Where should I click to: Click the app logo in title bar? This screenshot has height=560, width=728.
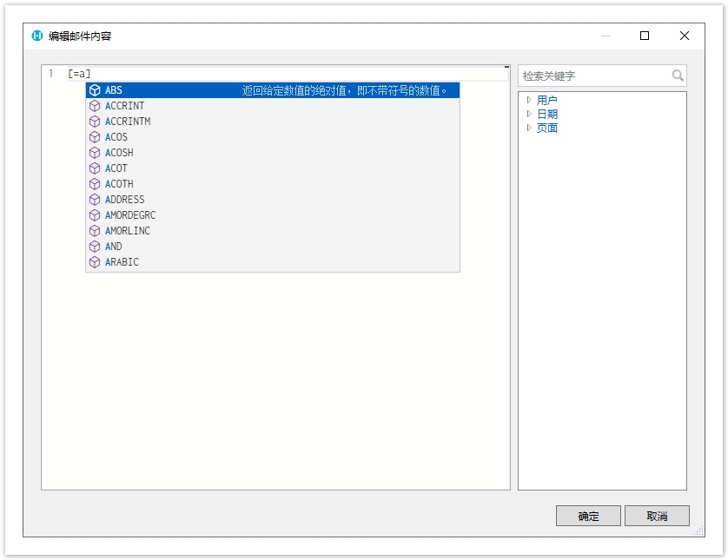37,36
